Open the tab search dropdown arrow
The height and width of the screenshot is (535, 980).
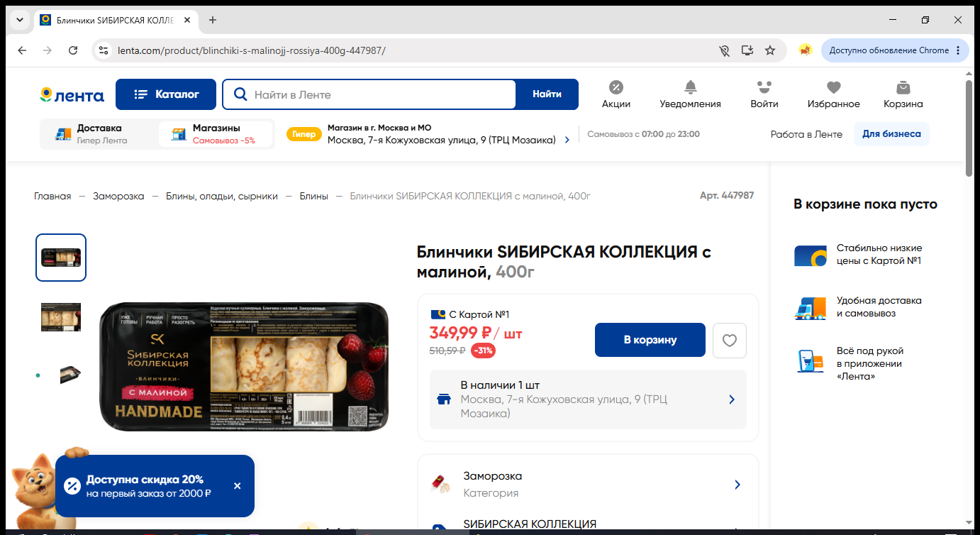coord(19,20)
